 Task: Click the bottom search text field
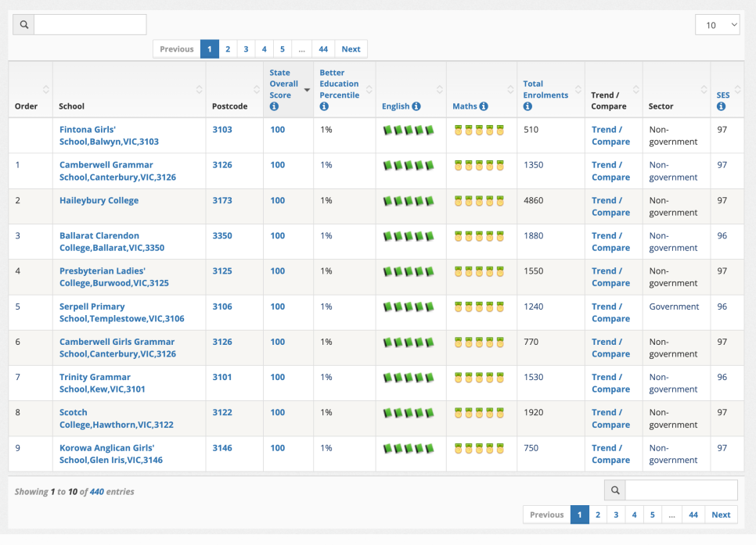pos(681,490)
